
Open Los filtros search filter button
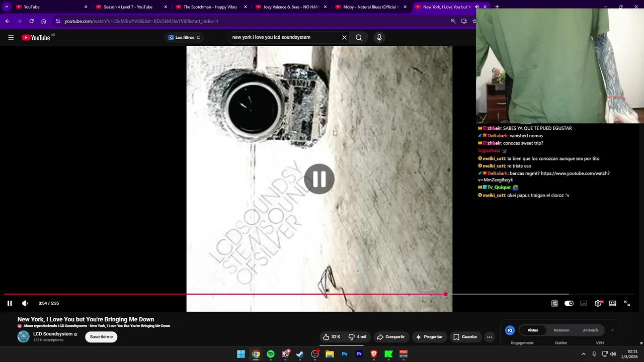[x=184, y=37]
